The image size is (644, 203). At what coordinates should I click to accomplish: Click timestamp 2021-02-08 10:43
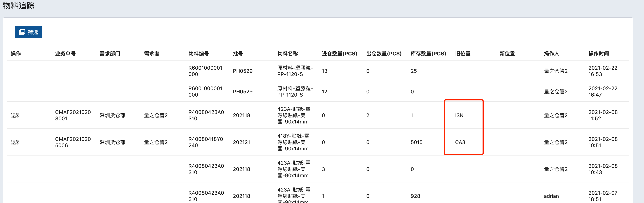(603, 169)
